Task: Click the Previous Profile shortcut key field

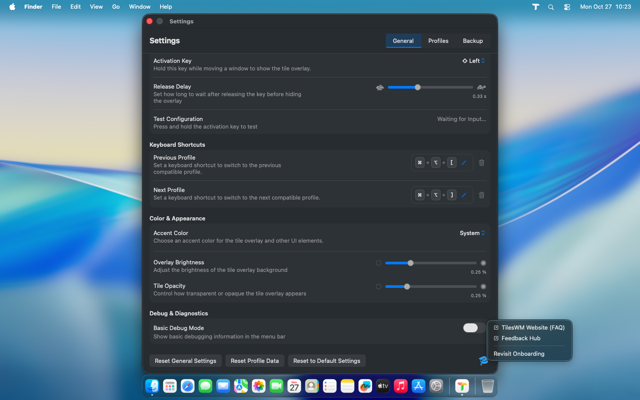Action: (442, 163)
